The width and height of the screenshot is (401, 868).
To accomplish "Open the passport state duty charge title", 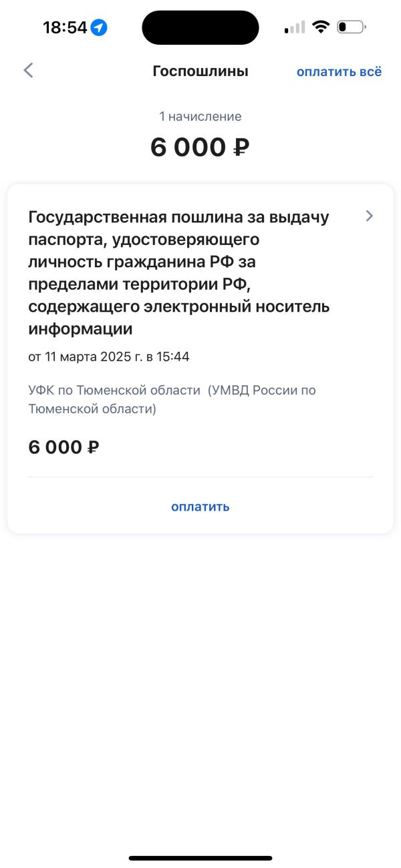I will [179, 273].
